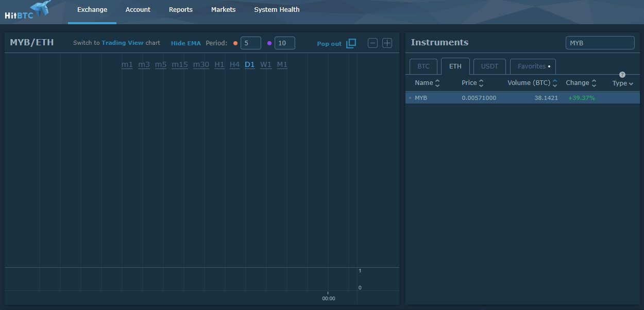Click the +39.37% change value

click(582, 98)
